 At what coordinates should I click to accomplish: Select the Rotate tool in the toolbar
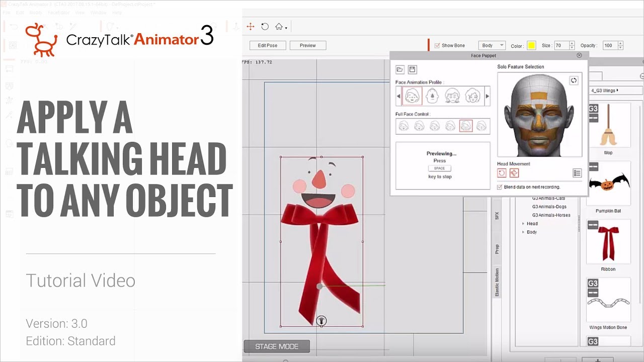tap(265, 27)
